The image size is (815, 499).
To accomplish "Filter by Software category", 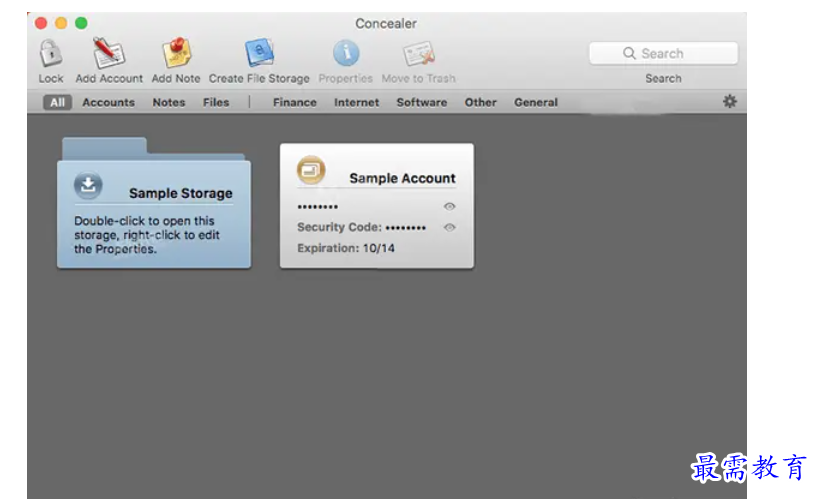I will point(422,102).
